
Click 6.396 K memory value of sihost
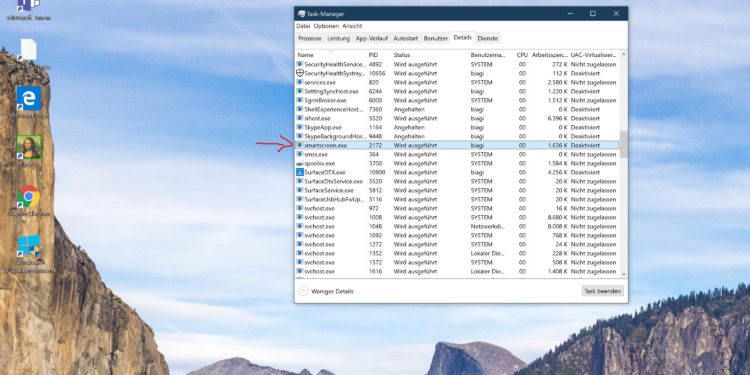558,118
